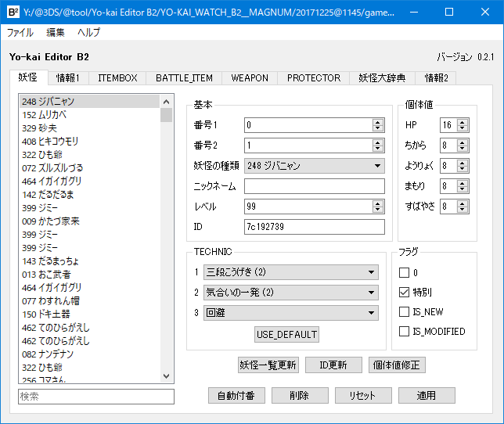Open the 編集 menu
Viewport: 504px width, 424px height.
[x=56, y=32]
